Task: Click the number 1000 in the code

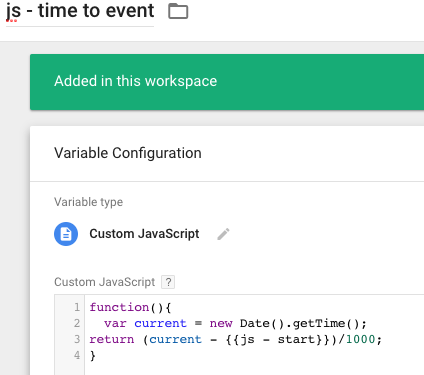Action: [360, 339]
